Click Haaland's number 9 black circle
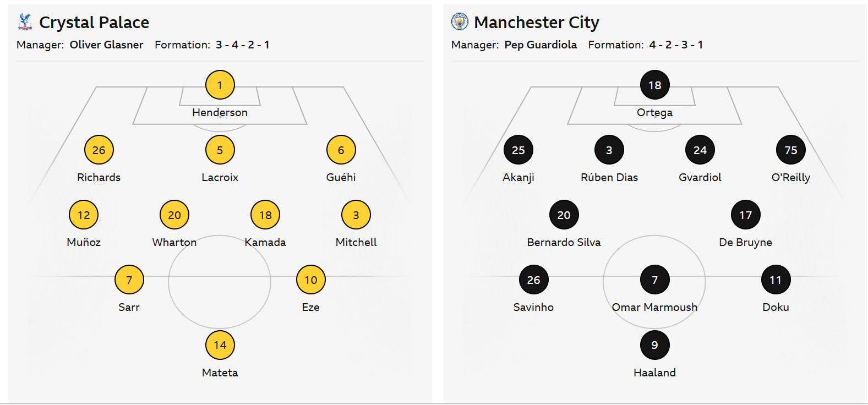 click(x=655, y=345)
